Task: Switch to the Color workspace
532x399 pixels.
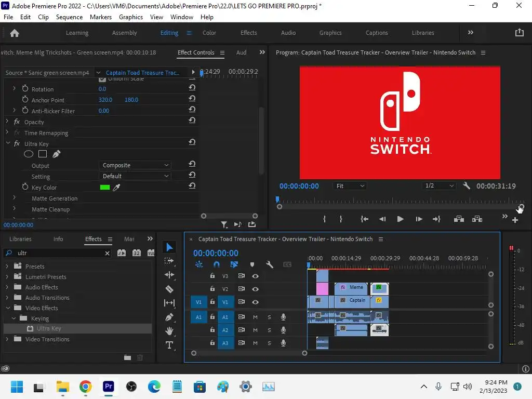Action: 209,33
